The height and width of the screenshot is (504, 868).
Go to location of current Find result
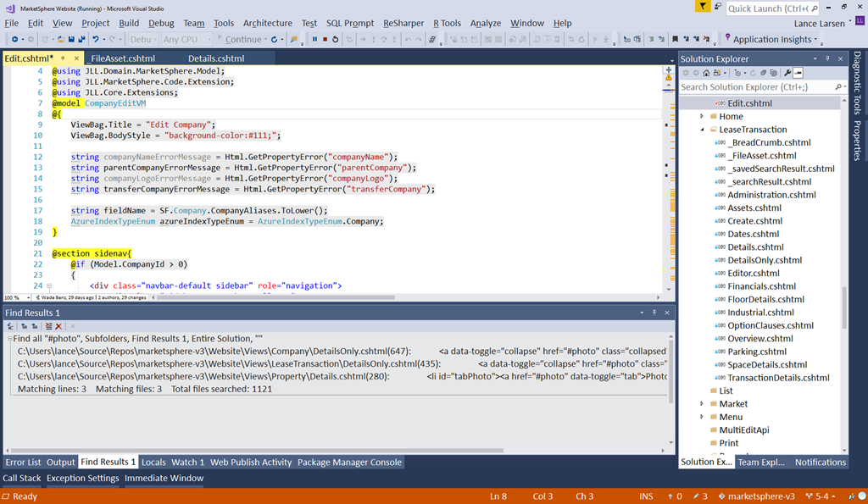(x=10, y=326)
